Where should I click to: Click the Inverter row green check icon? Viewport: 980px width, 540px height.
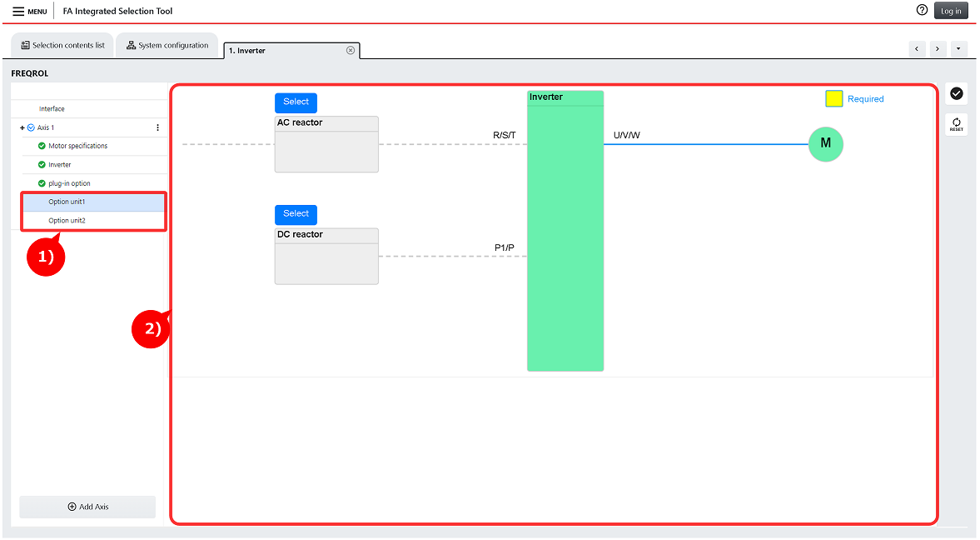tap(42, 164)
